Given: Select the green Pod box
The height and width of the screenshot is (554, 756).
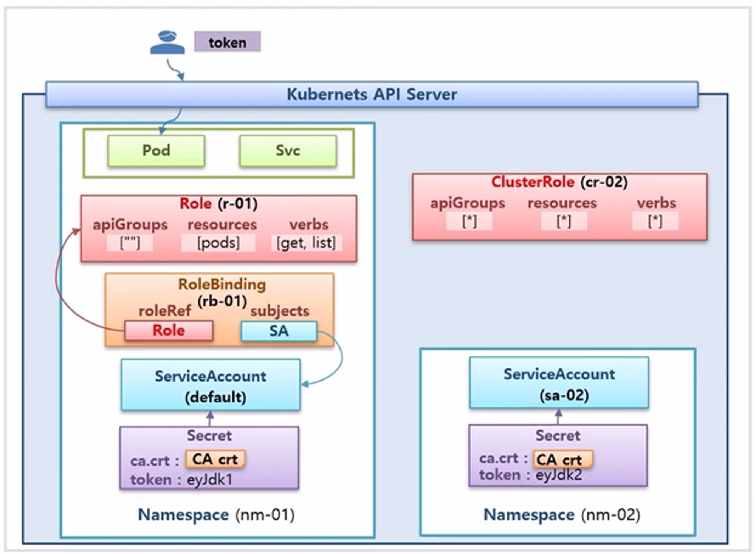Looking at the screenshot, I should (x=156, y=151).
